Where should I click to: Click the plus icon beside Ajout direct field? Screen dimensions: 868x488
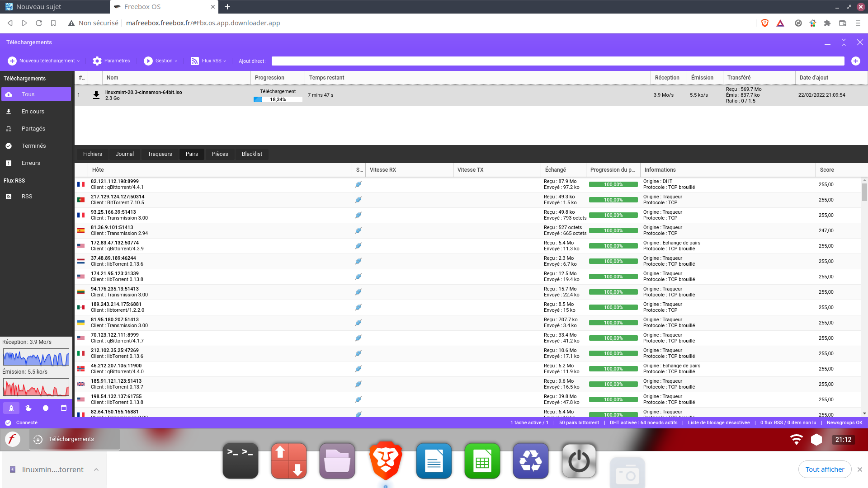tap(855, 61)
